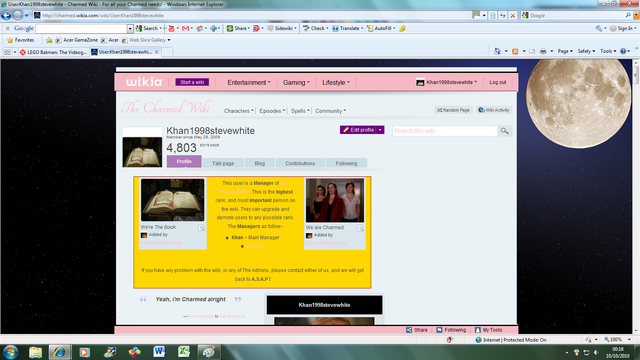Click the Edit profile button
The image size is (640, 360).
(358, 130)
